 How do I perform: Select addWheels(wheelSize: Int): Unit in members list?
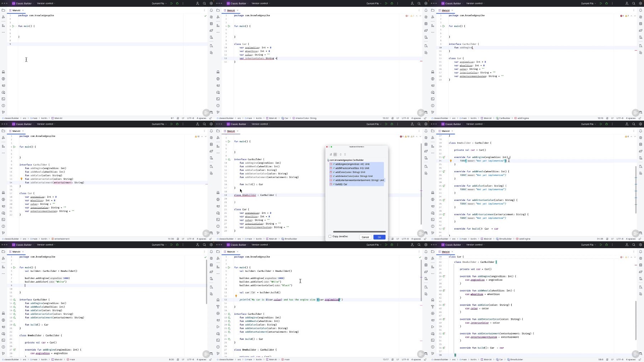pyautogui.click(x=356, y=168)
